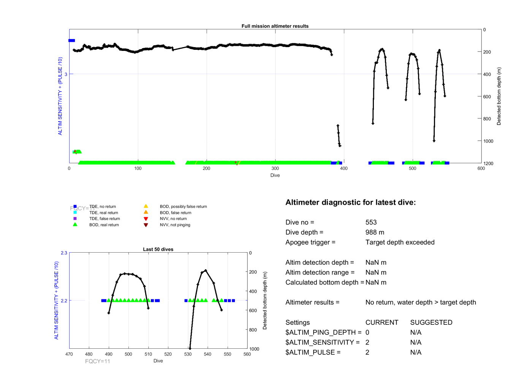Click the 'Altimeter diagnostic for latest dive:' heading
Viewport: 532px width, 392px height.
350,202
